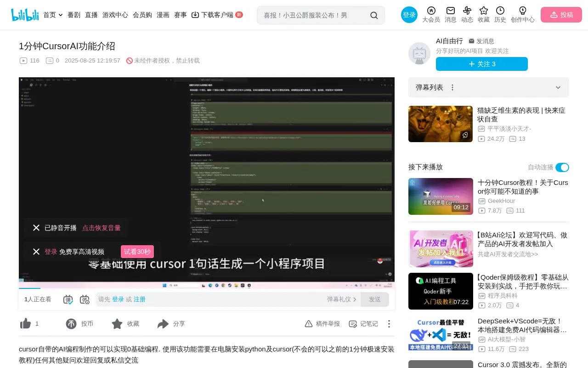Click the search magnifier icon

point(374,15)
